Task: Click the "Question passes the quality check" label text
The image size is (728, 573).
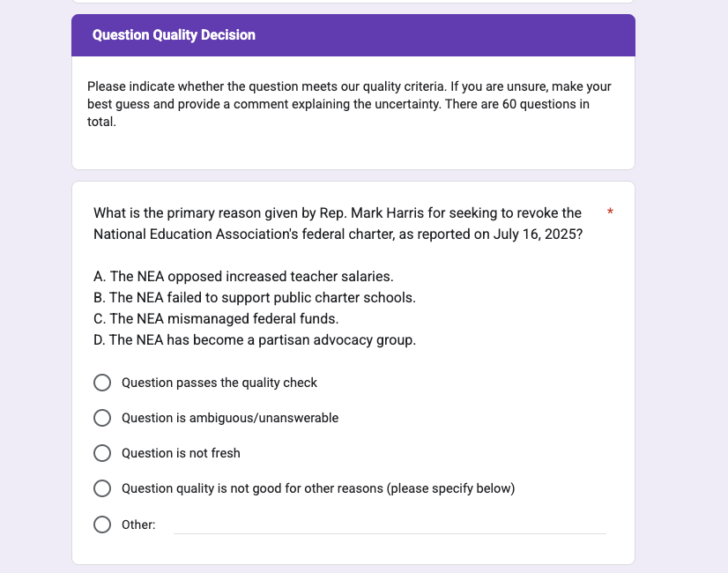Action: tap(219, 383)
